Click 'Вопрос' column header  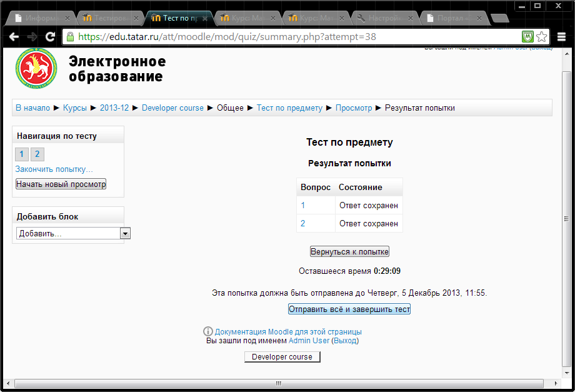(x=316, y=187)
